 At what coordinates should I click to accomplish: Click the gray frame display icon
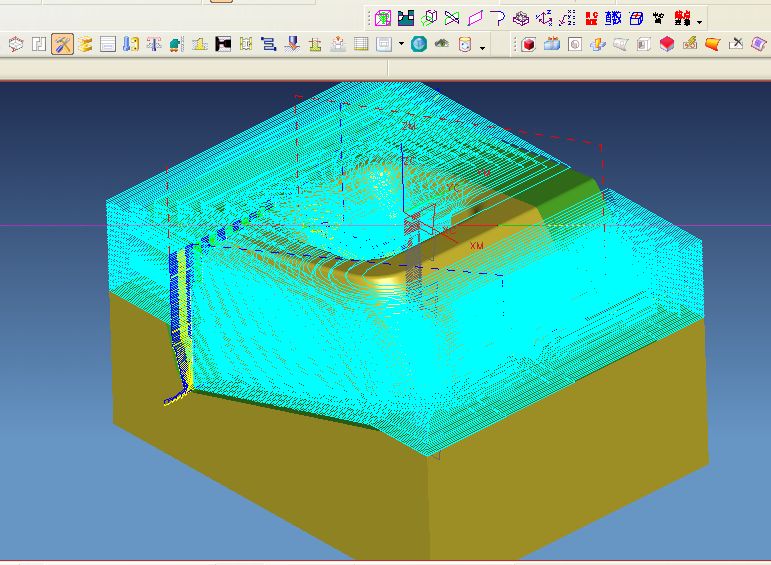[x=384, y=44]
